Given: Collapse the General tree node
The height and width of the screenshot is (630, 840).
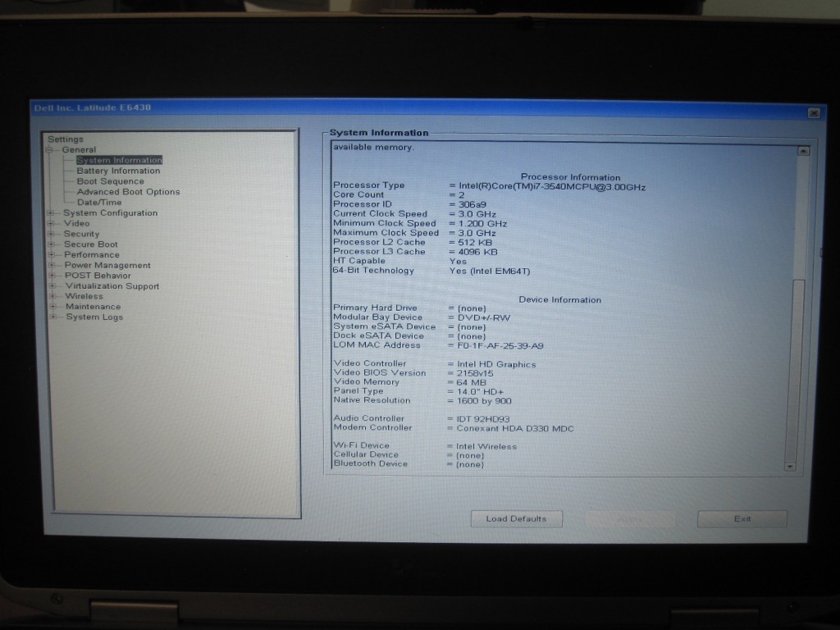Looking at the screenshot, I should coord(50,150).
